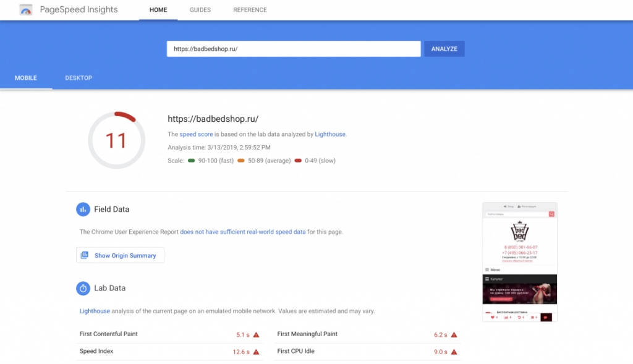
Task: Click the red slow scale indicator
Action: [298, 161]
